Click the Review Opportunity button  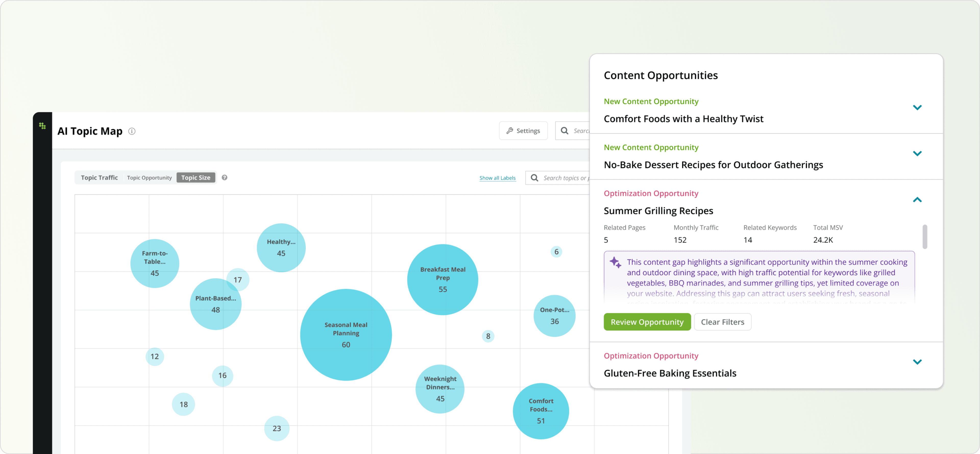coord(647,322)
